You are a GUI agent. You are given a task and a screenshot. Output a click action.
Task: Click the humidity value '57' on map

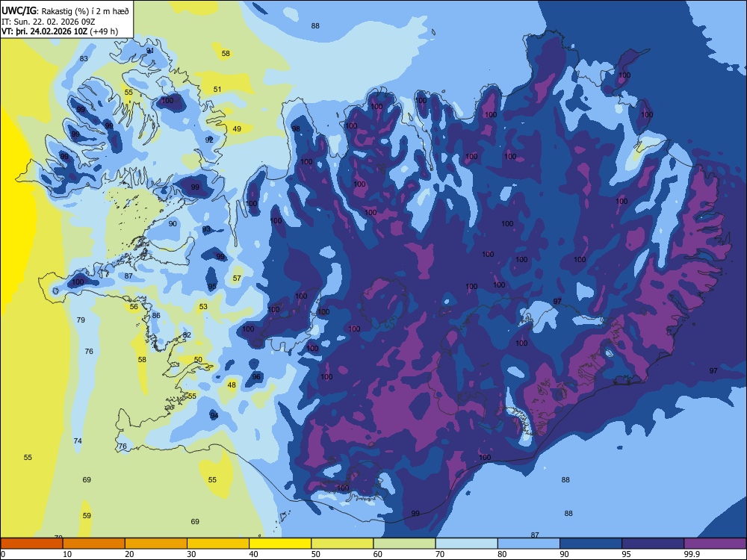(x=237, y=278)
